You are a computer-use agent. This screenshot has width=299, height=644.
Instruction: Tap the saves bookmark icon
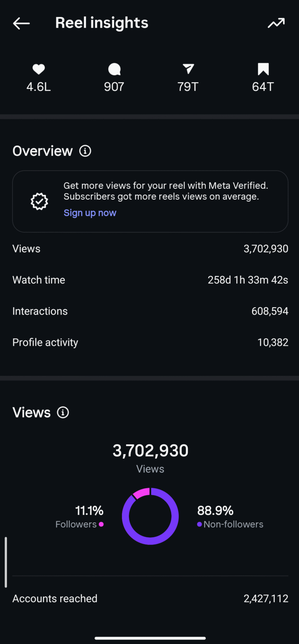[x=263, y=69]
